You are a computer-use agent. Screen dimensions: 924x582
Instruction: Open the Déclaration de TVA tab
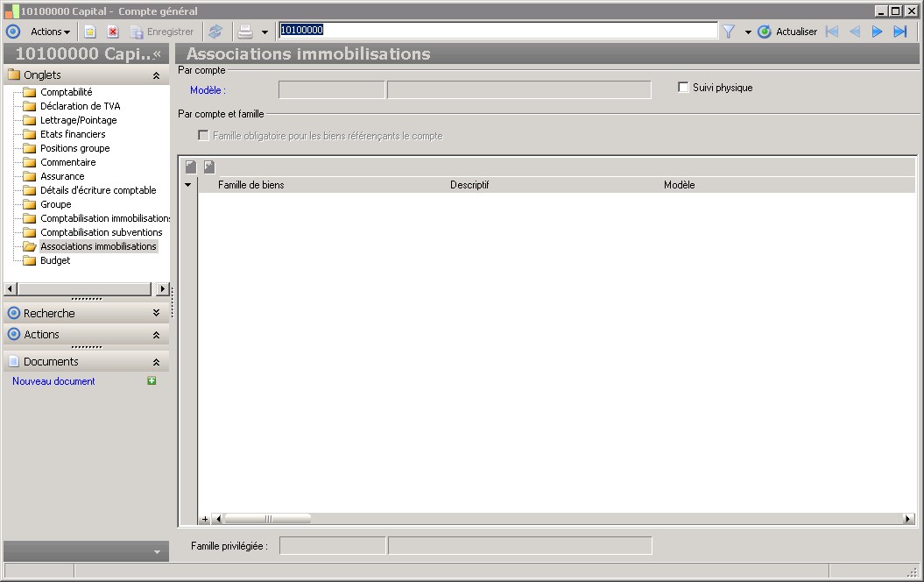[81, 106]
